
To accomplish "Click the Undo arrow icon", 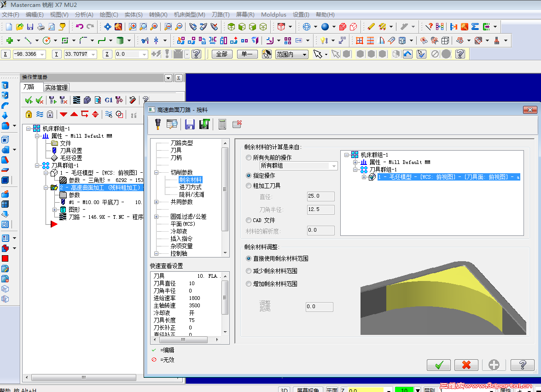I will tap(80, 27).
